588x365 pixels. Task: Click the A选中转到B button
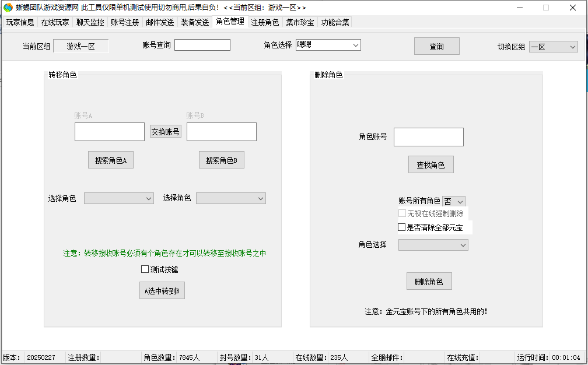pos(162,290)
